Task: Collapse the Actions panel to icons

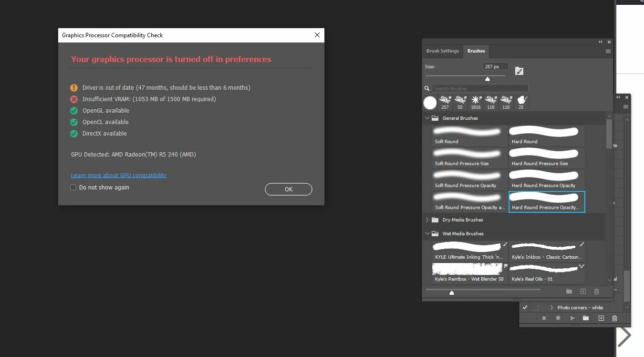Action: [619, 97]
